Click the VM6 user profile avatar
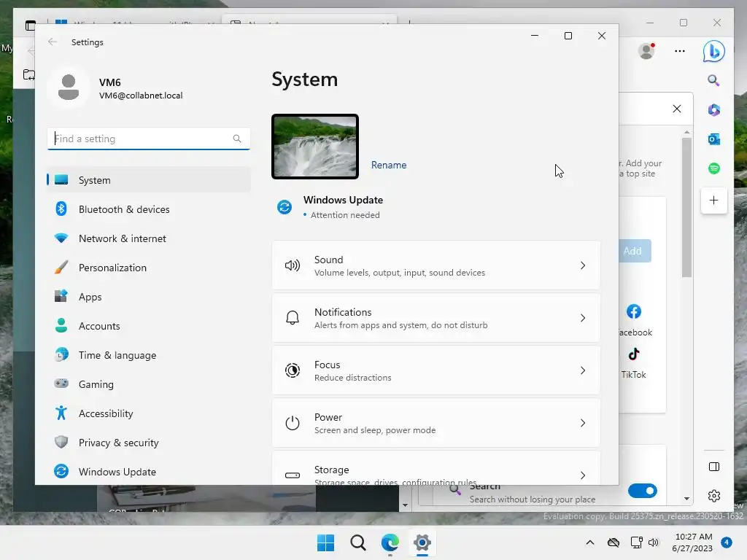The width and height of the screenshot is (747, 560). (69, 87)
